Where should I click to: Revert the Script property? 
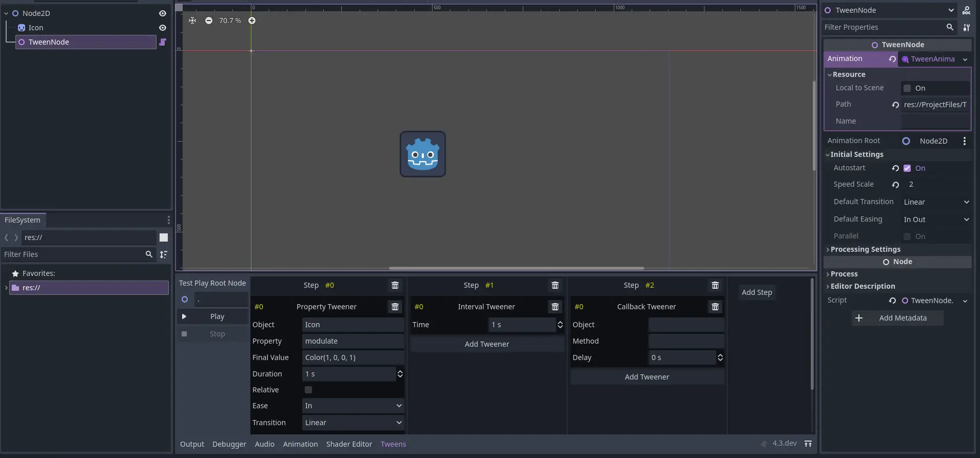pyautogui.click(x=892, y=301)
